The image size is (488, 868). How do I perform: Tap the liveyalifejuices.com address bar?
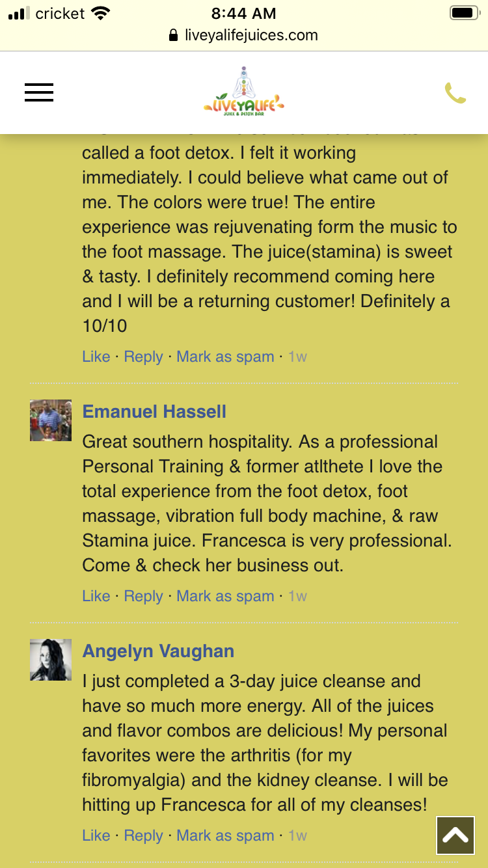click(251, 35)
